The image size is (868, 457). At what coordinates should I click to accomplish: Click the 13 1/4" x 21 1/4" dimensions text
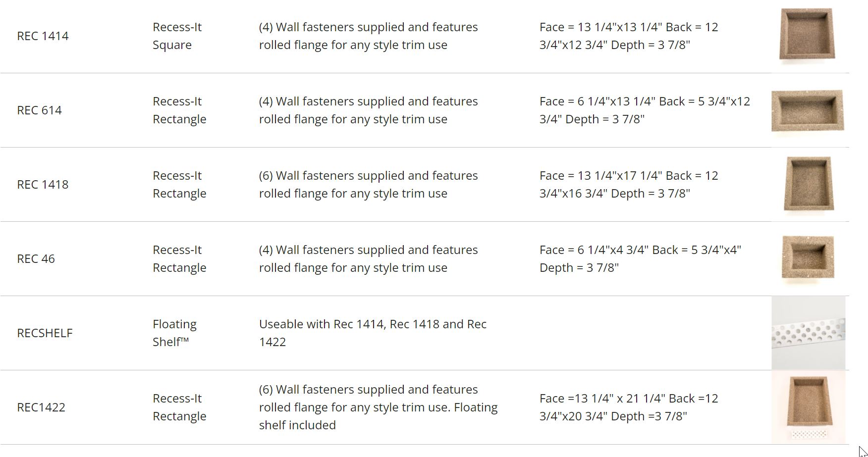pos(629,407)
